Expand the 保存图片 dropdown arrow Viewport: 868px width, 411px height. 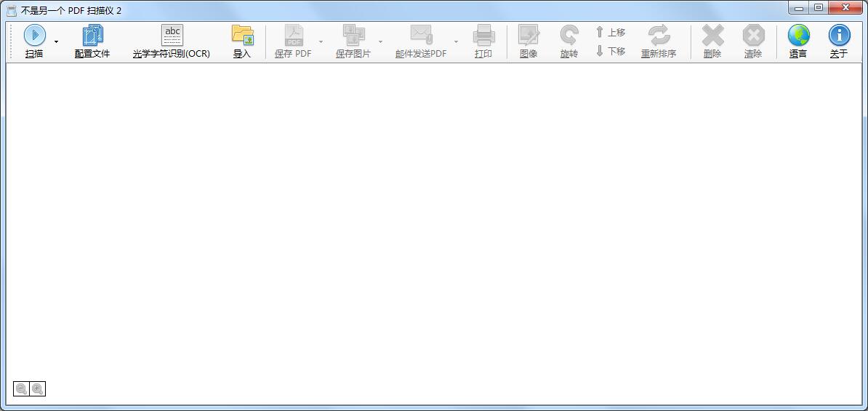[x=380, y=41]
